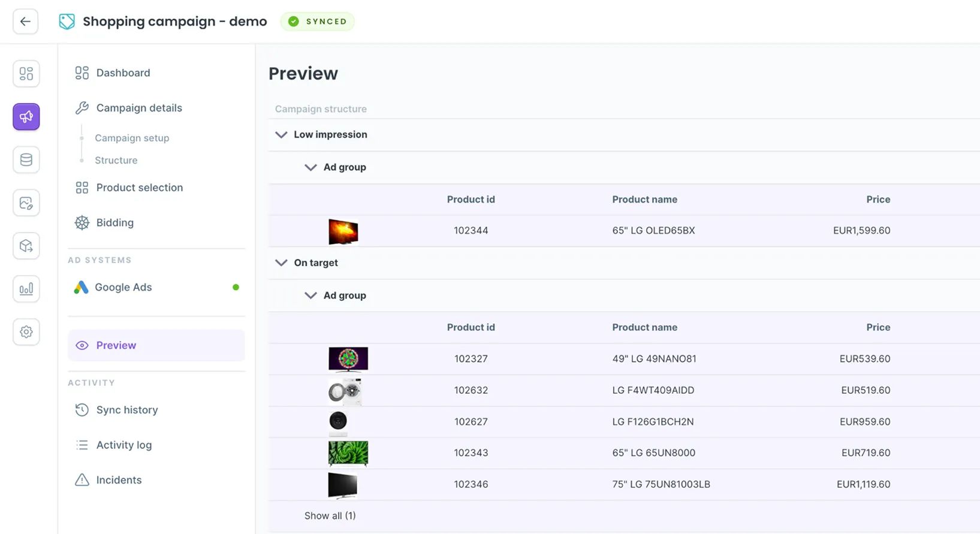980x534 pixels.
Task: Click product name 65" LG 65UN8000
Action: point(654,453)
